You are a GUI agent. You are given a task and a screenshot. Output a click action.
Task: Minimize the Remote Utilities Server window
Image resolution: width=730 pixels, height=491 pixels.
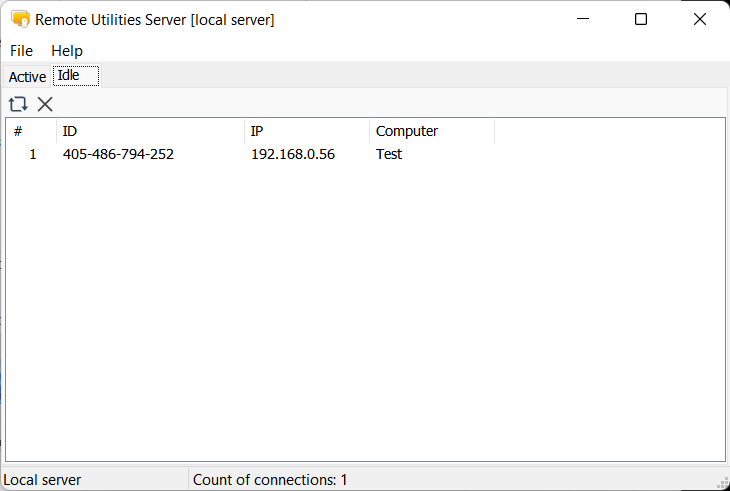click(583, 19)
